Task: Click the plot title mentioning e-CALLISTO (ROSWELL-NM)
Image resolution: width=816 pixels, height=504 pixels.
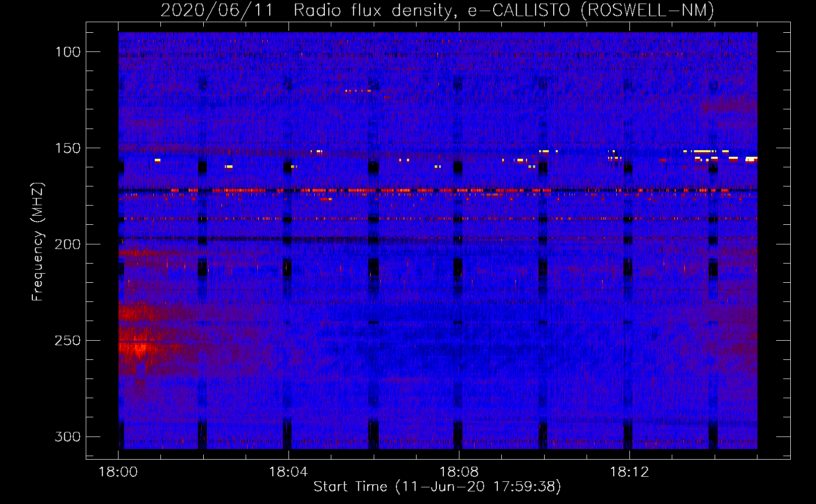Action: pyautogui.click(x=437, y=10)
